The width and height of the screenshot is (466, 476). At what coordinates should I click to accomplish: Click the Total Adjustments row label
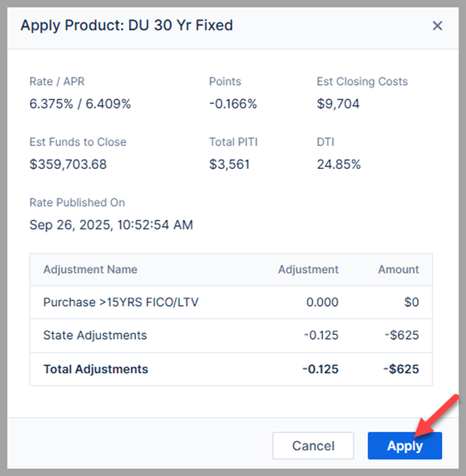coord(96,369)
